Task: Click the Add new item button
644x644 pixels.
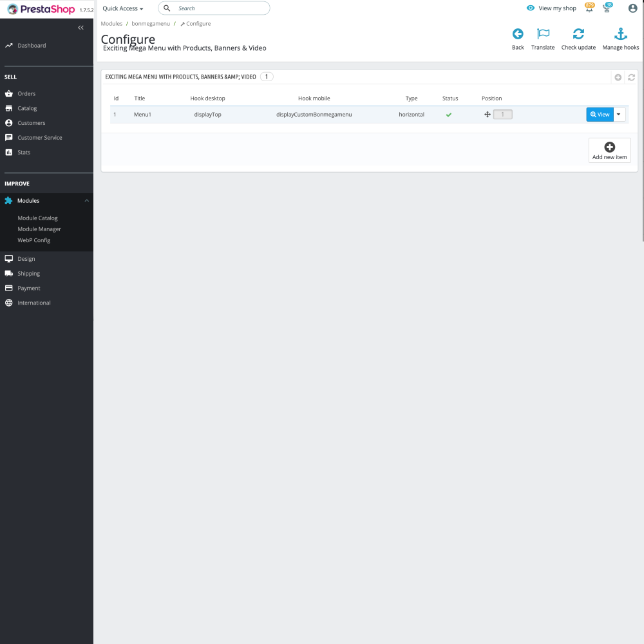Action: [x=609, y=150]
